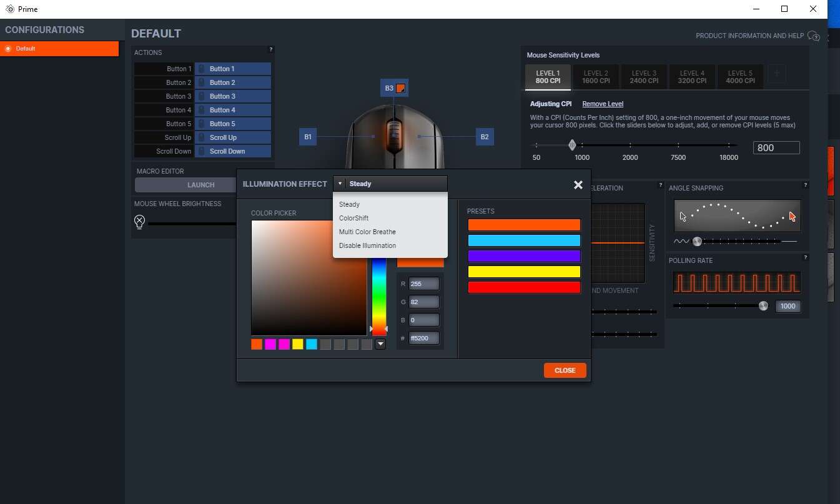Click the mouse wheel brightness bulb icon
This screenshot has height=504, width=840.
139,222
